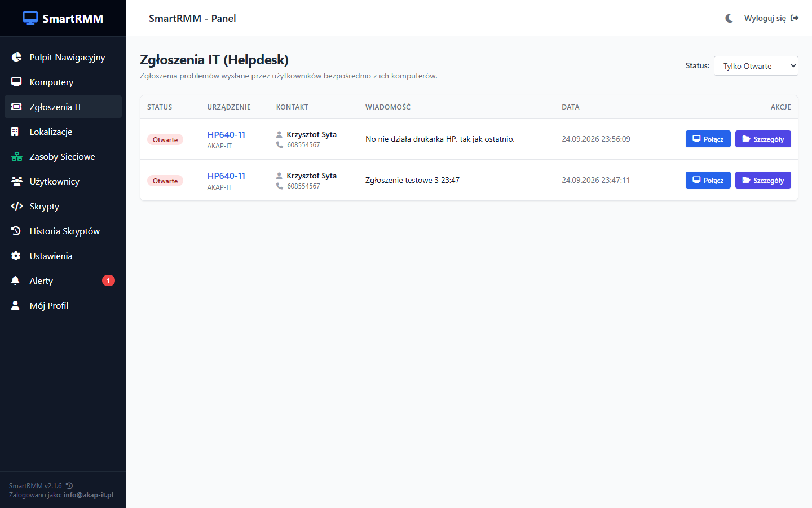The image size is (812, 508).
Task: Click the Zasoby Sieciowe network icon
Action: pos(17,156)
